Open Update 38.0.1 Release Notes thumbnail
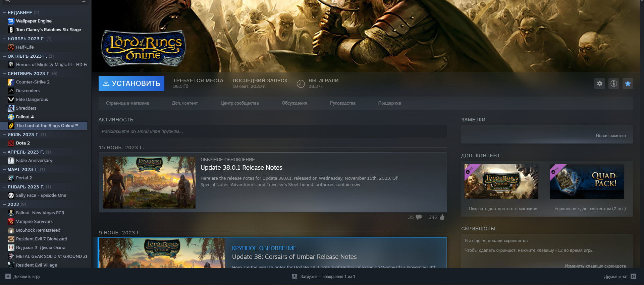The height and width of the screenshot is (285, 644). pyautogui.click(x=149, y=183)
